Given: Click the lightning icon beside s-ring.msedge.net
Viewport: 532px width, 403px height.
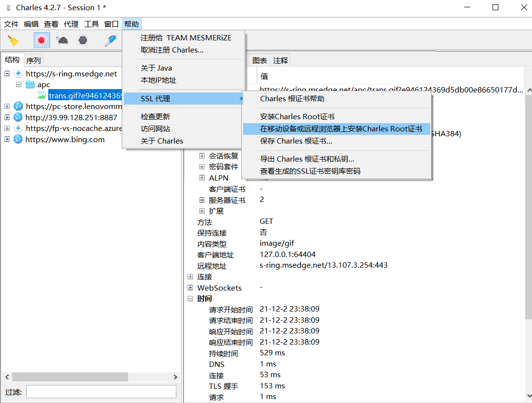Looking at the screenshot, I should [19, 73].
